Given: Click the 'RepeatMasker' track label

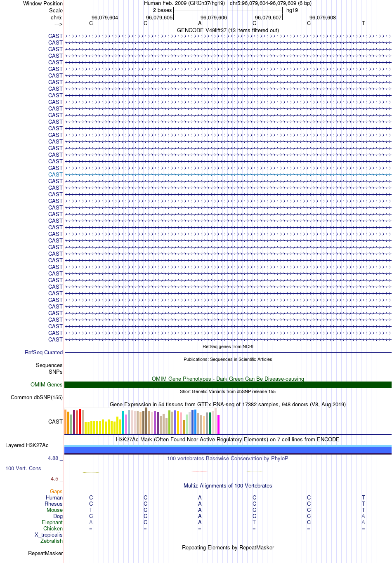Looking at the screenshot, I should click(45, 553).
